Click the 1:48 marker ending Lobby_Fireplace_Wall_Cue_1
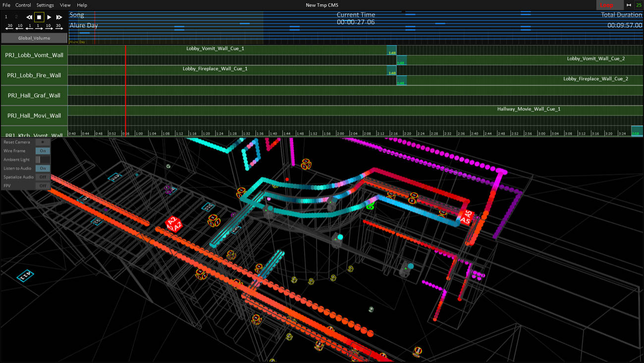The height and width of the screenshot is (363, 644). [392, 70]
